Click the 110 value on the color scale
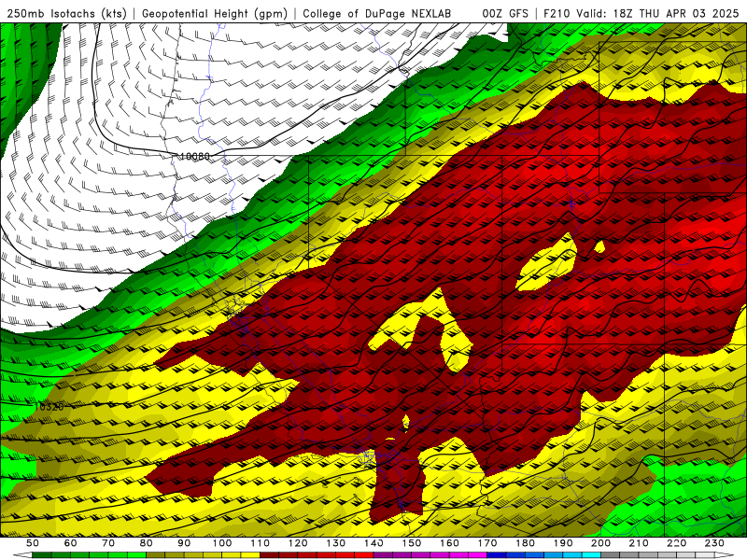 (x=261, y=543)
